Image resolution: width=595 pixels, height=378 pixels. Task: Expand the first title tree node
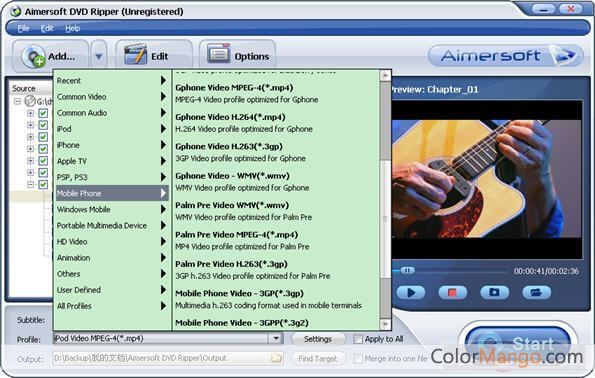[x=30, y=113]
